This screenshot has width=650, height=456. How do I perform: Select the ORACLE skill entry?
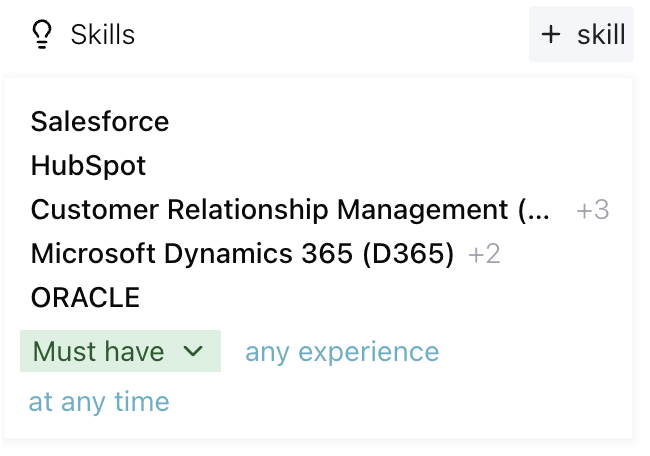coord(85,298)
